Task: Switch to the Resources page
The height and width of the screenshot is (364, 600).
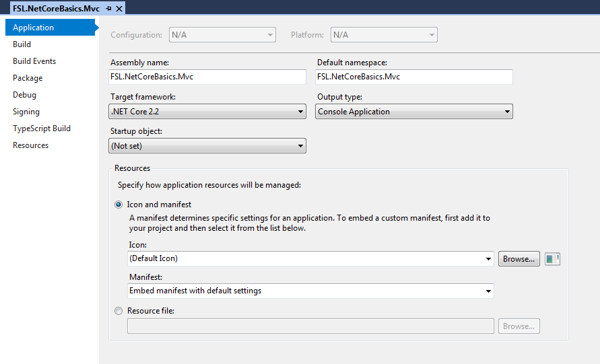Action: point(31,145)
